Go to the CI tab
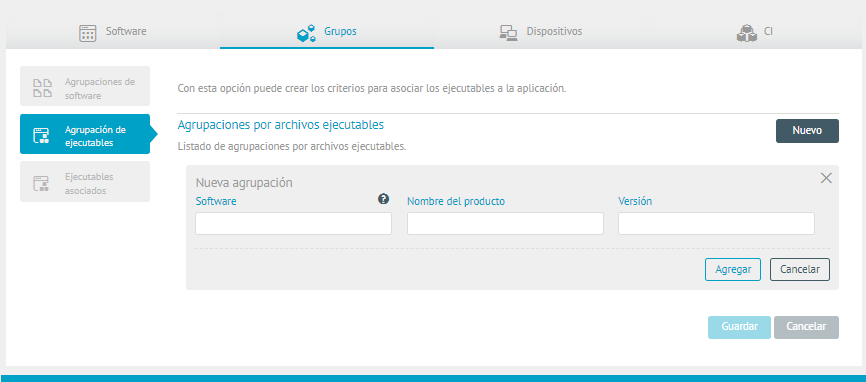 click(754, 31)
